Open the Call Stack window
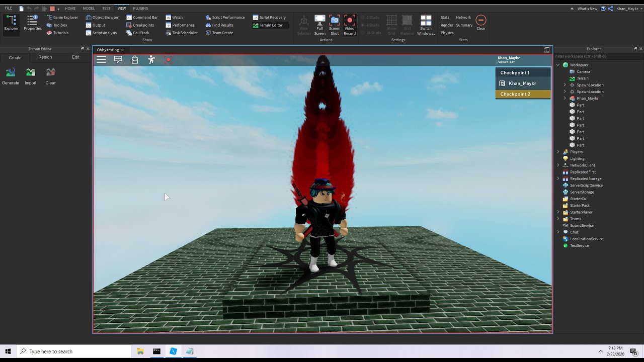 (138, 33)
